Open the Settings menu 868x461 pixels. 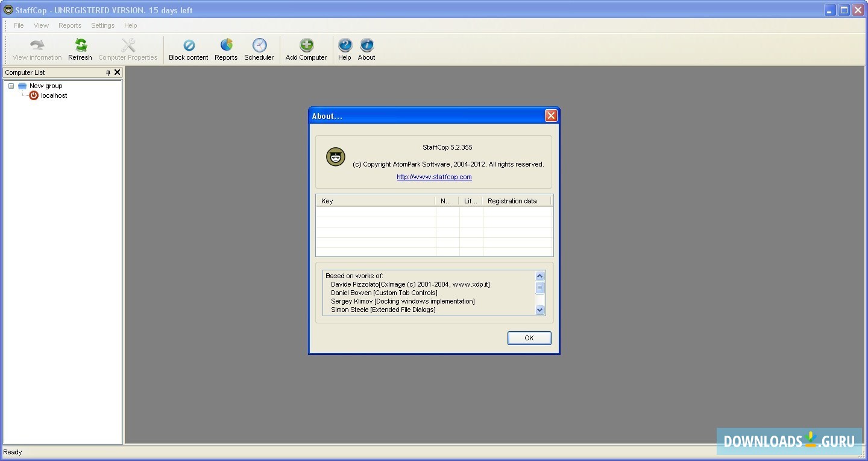coord(102,25)
